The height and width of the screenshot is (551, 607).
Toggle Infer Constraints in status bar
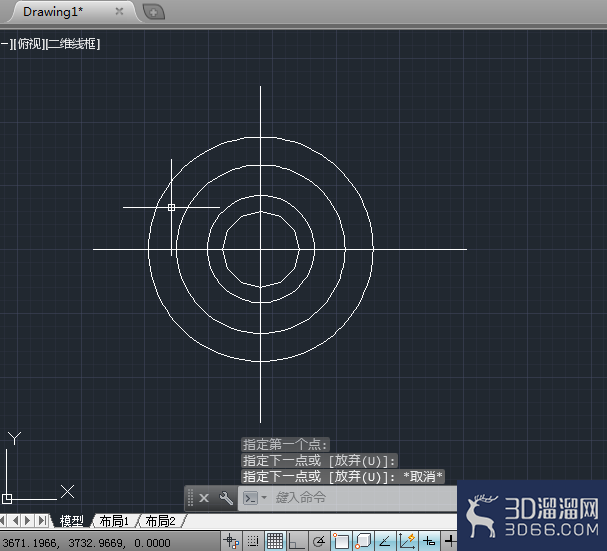pos(232,541)
